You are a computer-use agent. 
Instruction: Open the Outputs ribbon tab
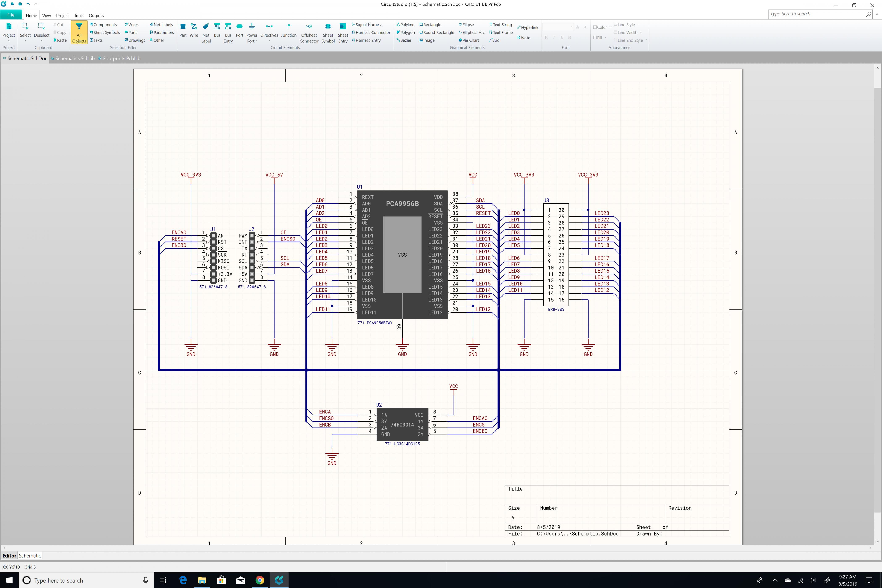click(96, 16)
